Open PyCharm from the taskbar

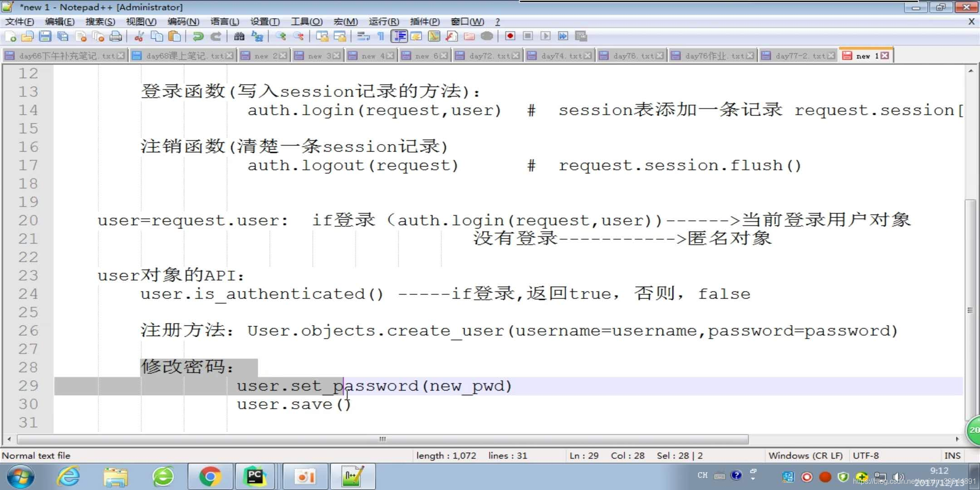pos(255,477)
